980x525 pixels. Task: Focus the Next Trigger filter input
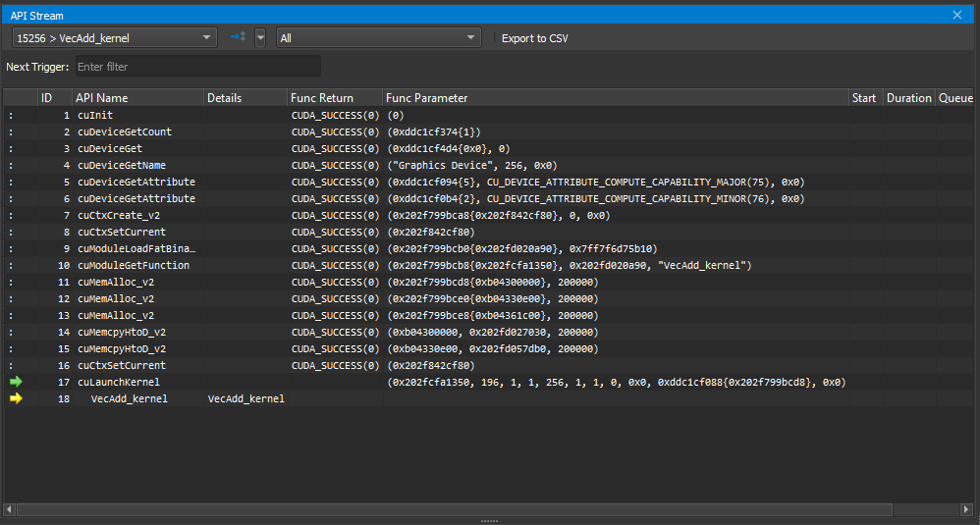(196, 67)
